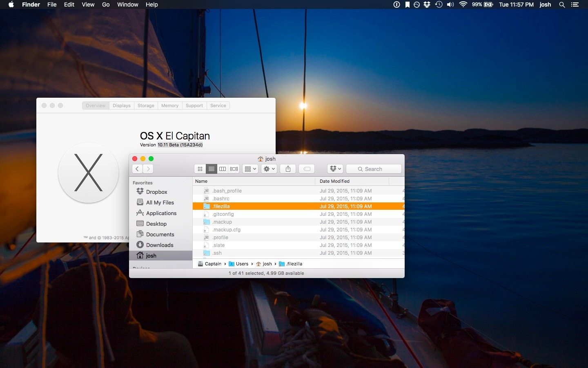Select the .bashrc file row
The height and width of the screenshot is (368, 588).
[298, 199]
